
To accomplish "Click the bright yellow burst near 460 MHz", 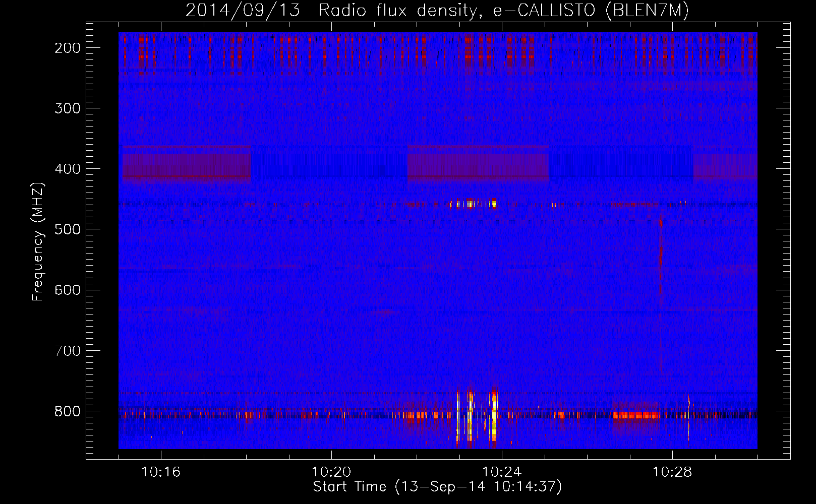I will 476,204.
